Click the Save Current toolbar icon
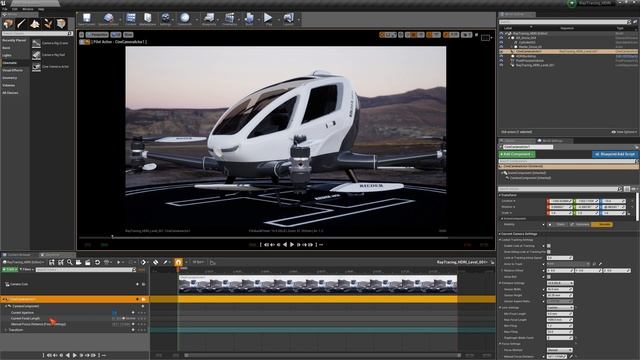This screenshot has height=360, width=640. point(87,19)
